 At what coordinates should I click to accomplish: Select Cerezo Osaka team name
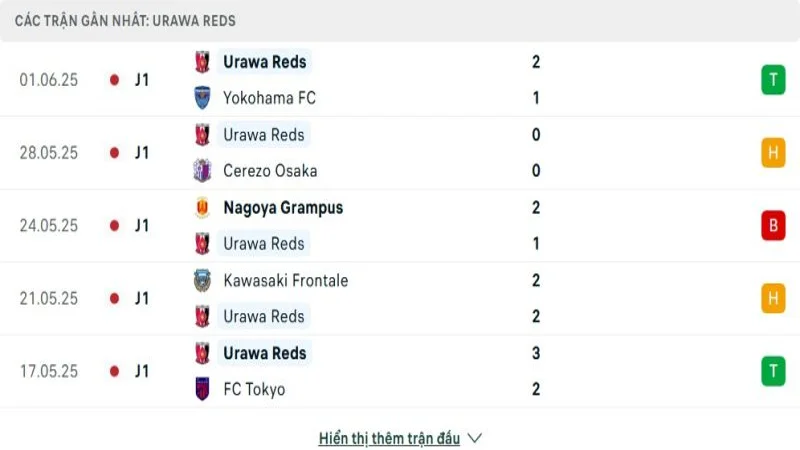tap(270, 171)
